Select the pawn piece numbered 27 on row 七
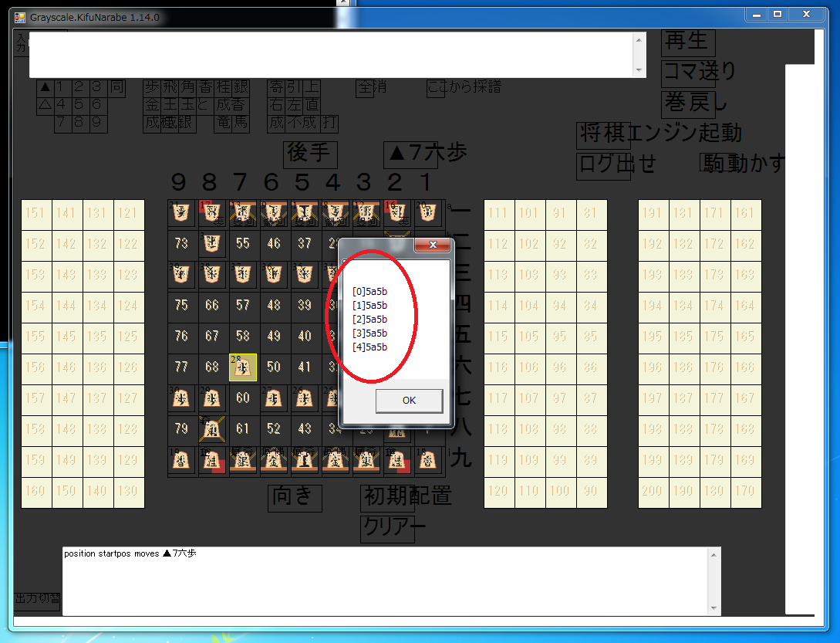840x643 pixels. pos(274,398)
